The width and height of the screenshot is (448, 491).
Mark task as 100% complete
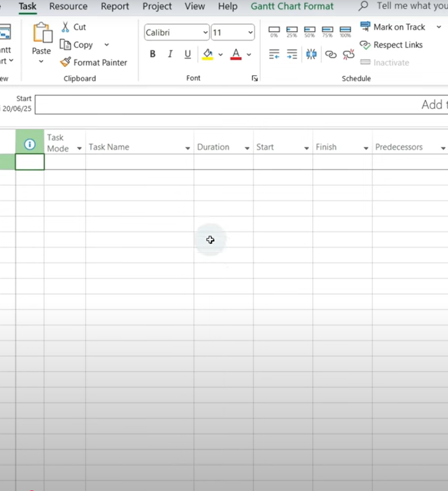345,30
